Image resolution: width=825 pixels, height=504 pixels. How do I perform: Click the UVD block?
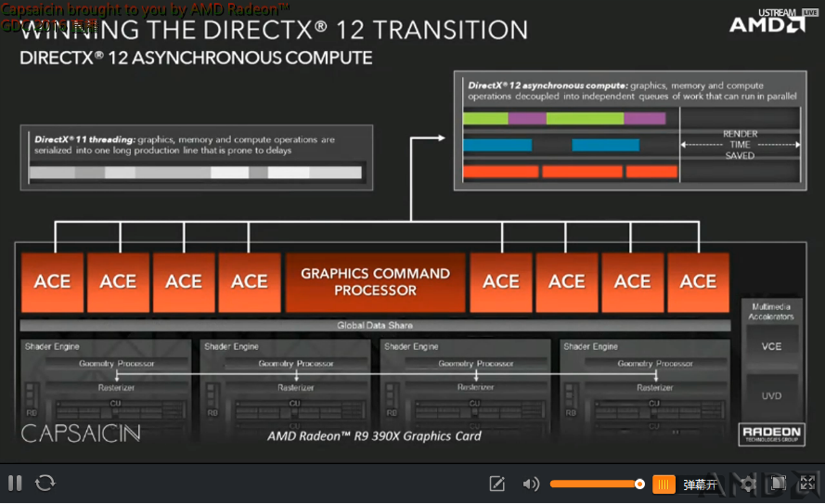pos(771,395)
